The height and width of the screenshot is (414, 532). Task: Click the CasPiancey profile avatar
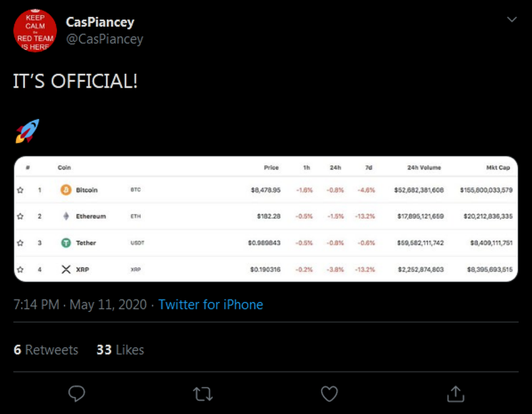35,30
